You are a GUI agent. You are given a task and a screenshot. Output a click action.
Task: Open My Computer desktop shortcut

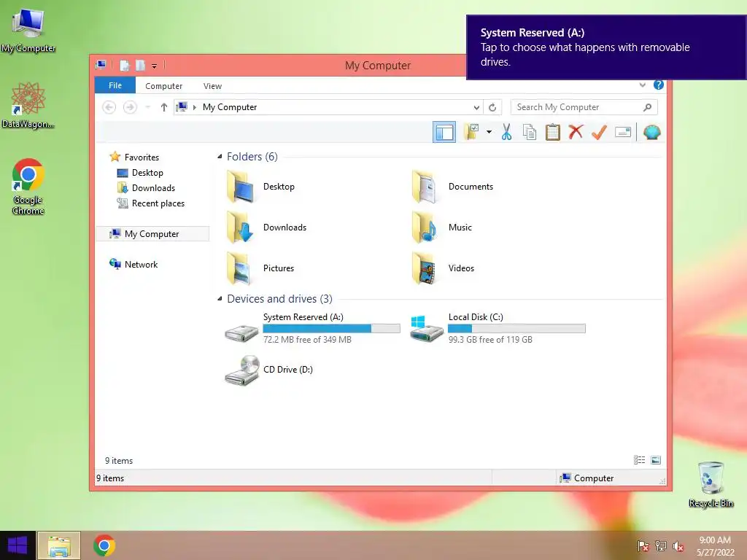pyautogui.click(x=28, y=31)
